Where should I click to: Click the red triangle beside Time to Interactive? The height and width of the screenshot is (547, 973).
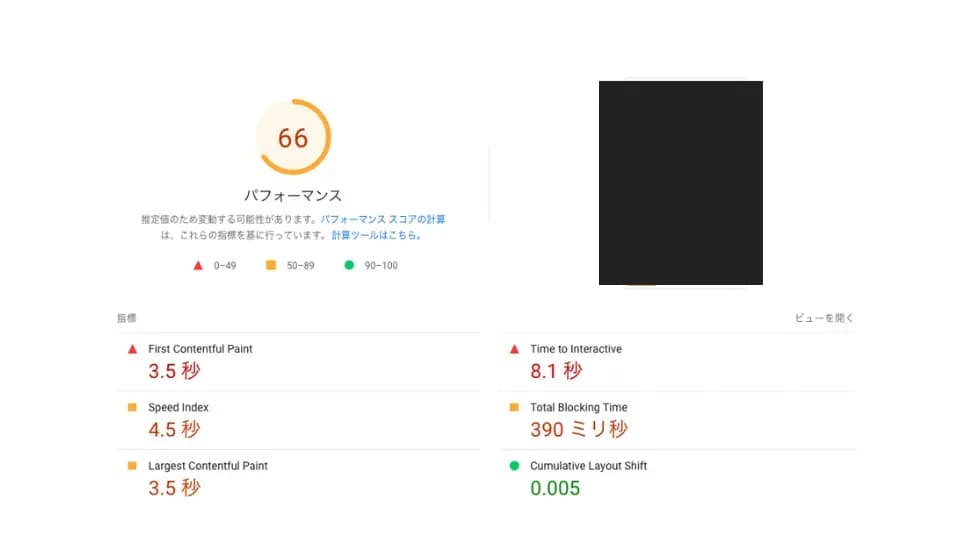[x=514, y=349]
